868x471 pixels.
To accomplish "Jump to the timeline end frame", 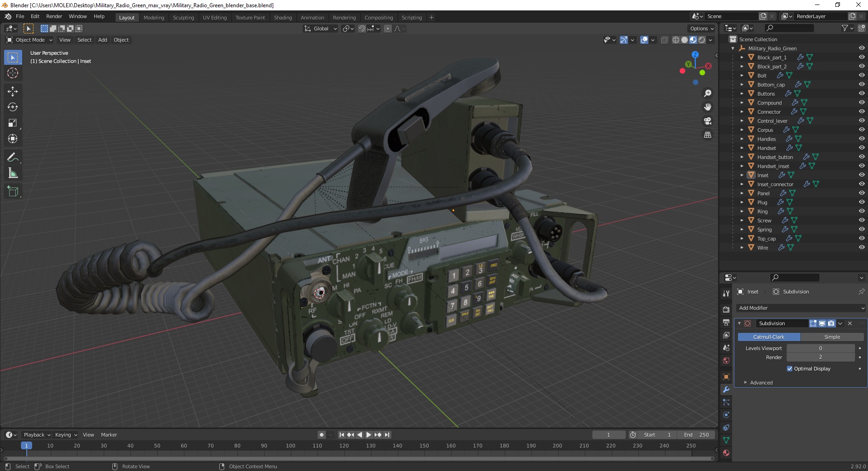I will tap(387, 435).
